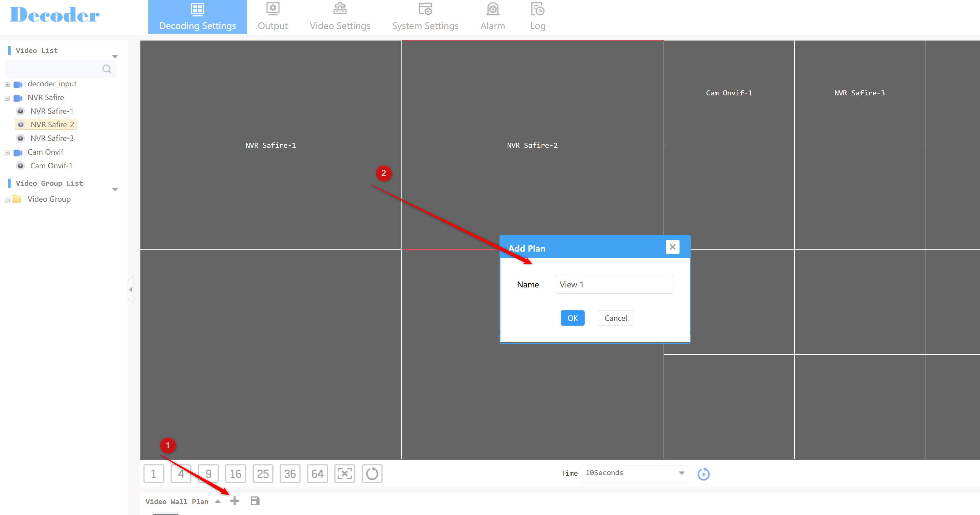This screenshot has height=515, width=980.
Task: Switch to 36-window split layout
Action: [290, 474]
